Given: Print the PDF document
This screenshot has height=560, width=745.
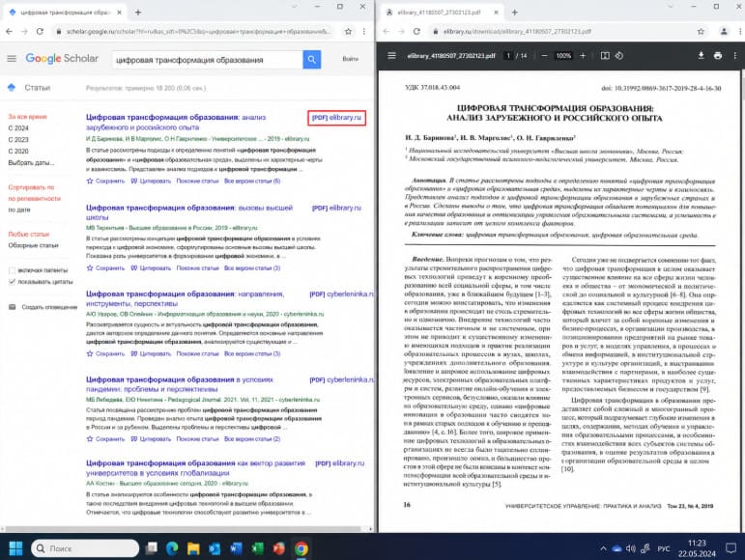Looking at the screenshot, I should pyautogui.click(x=718, y=56).
